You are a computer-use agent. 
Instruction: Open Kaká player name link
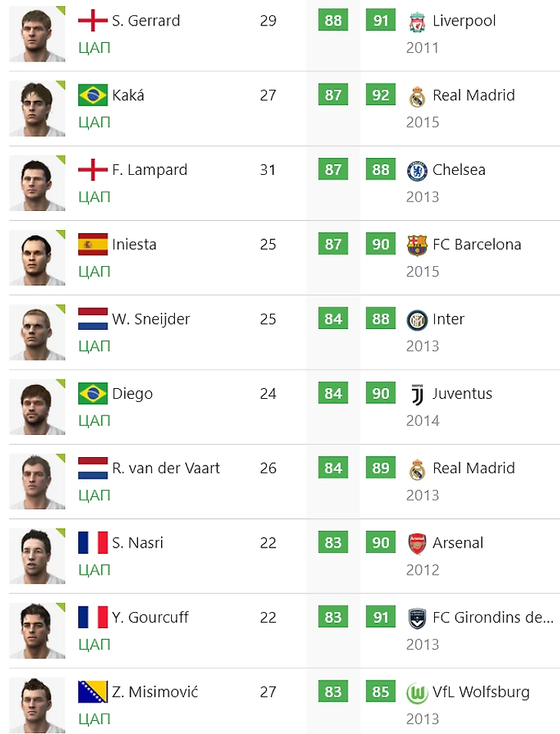pos(128,95)
